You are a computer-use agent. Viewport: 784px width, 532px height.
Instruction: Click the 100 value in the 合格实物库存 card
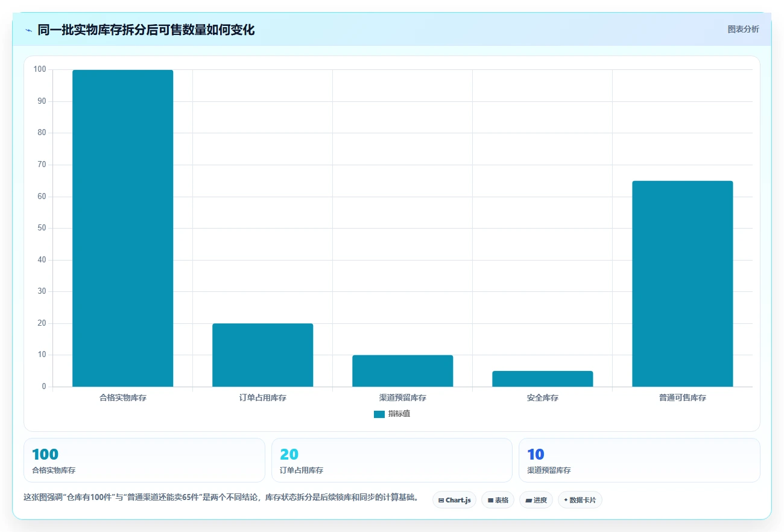click(45, 454)
